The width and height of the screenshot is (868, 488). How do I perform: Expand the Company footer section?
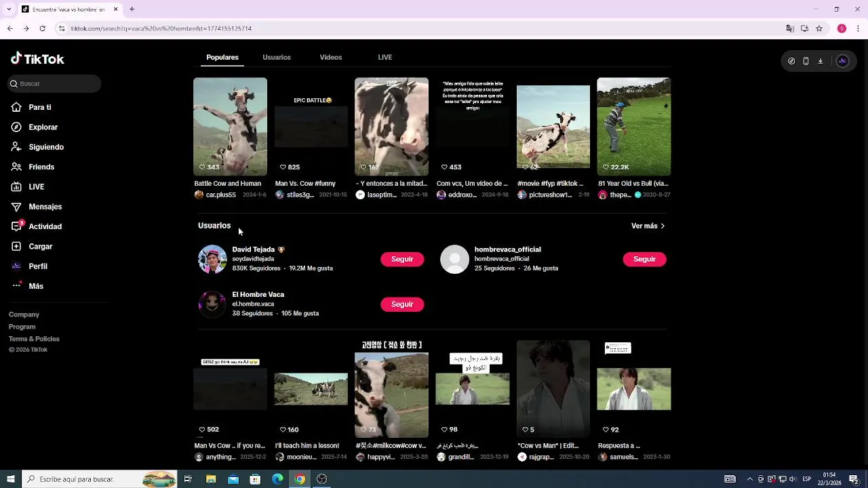click(x=24, y=314)
